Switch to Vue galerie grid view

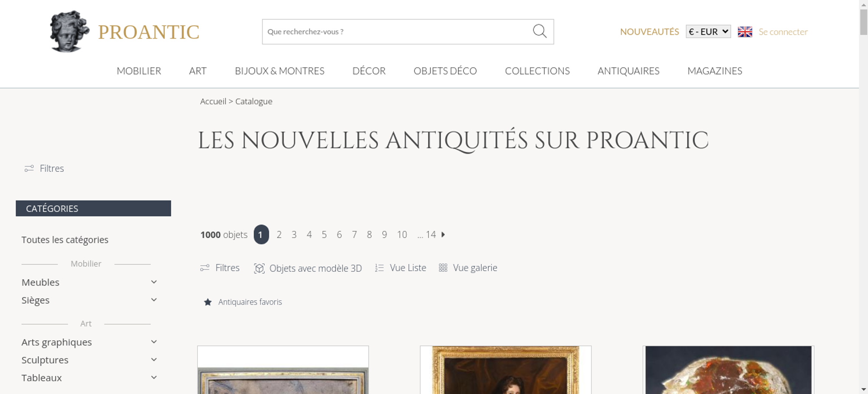(x=468, y=268)
